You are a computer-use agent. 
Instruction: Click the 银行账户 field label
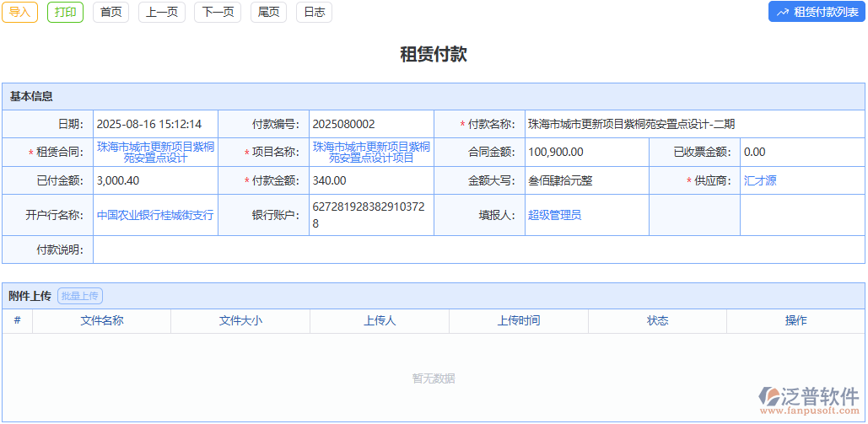tap(276, 215)
